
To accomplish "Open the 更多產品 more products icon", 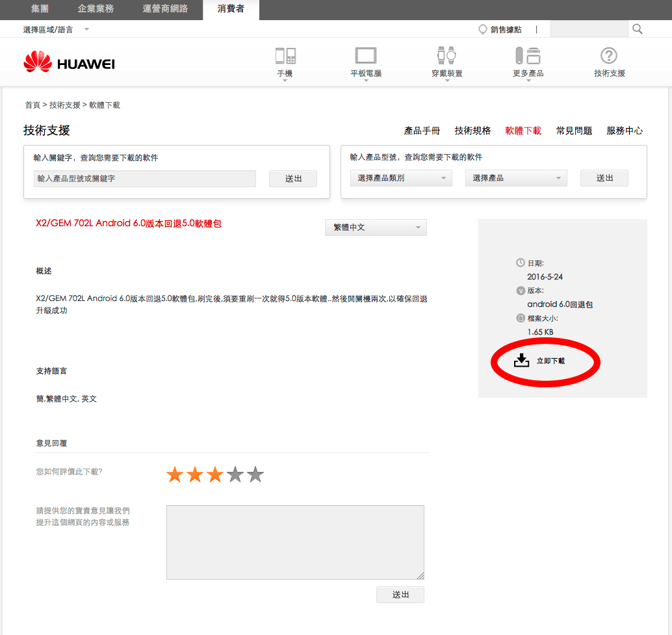I will point(528,56).
